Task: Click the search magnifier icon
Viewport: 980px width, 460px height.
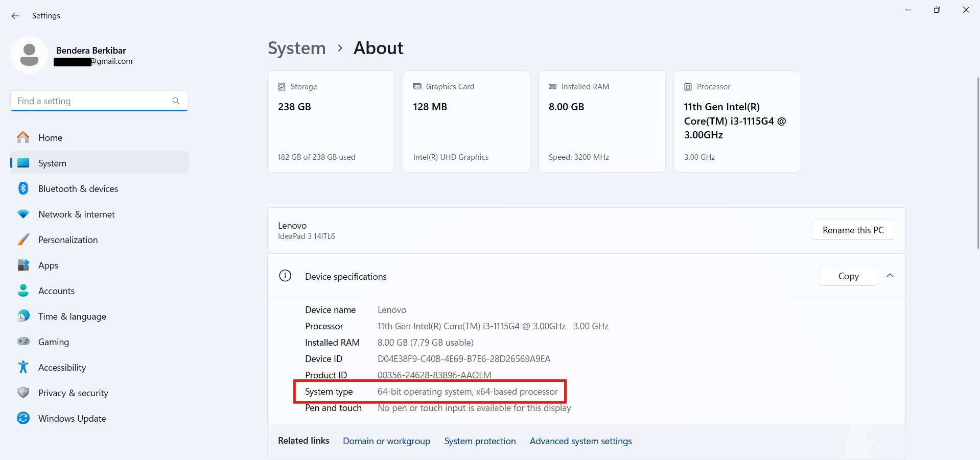Action: point(176,101)
